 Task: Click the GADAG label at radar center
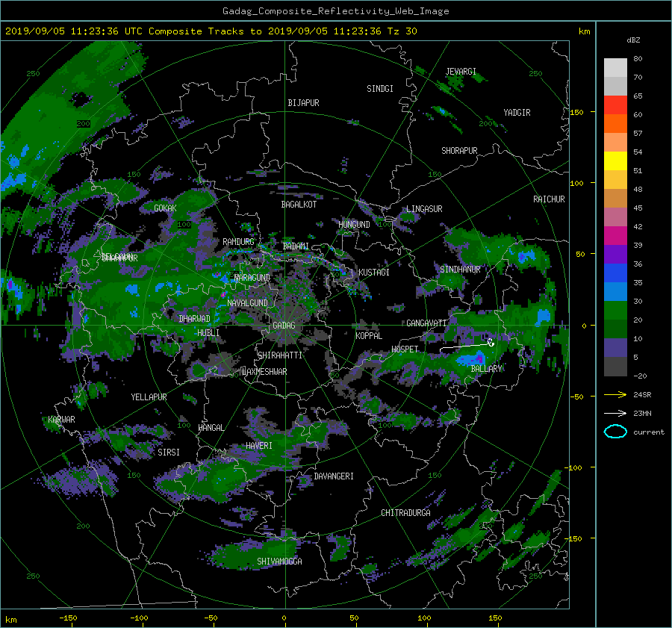coord(284,326)
